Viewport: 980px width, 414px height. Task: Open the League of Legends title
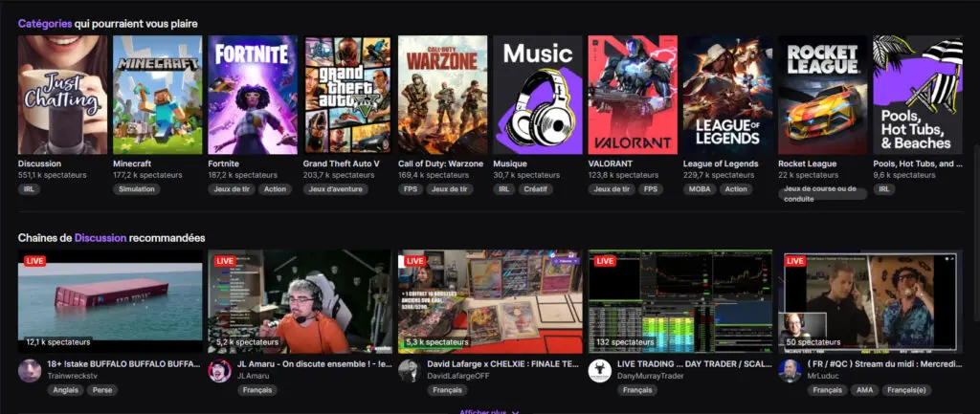(x=721, y=163)
